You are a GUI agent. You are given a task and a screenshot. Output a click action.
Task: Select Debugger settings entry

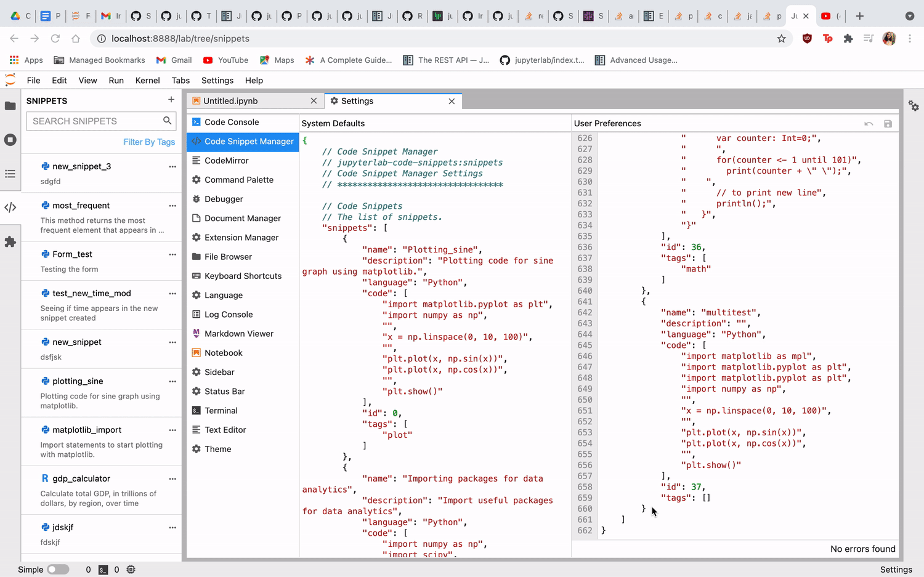(243, 199)
